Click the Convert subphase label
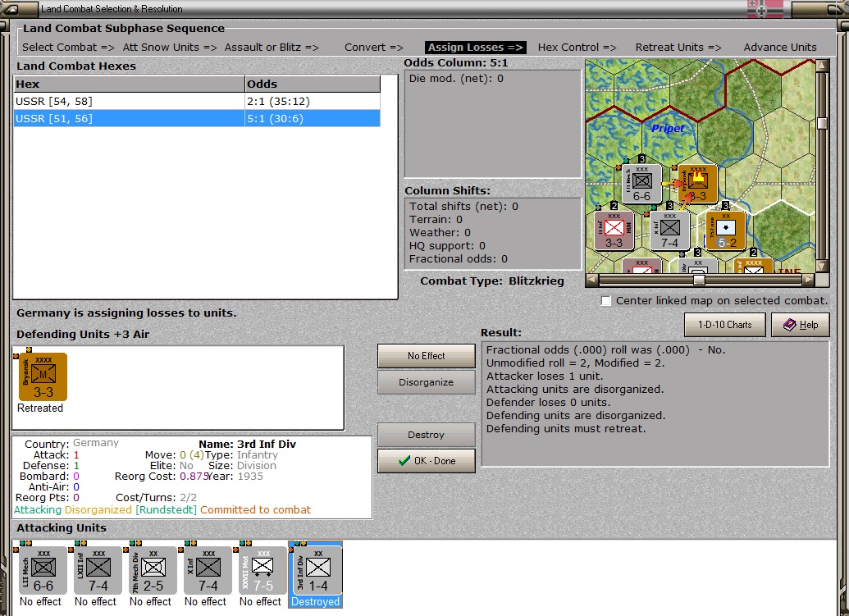This screenshot has height=616, width=849. click(x=373, y=47)
